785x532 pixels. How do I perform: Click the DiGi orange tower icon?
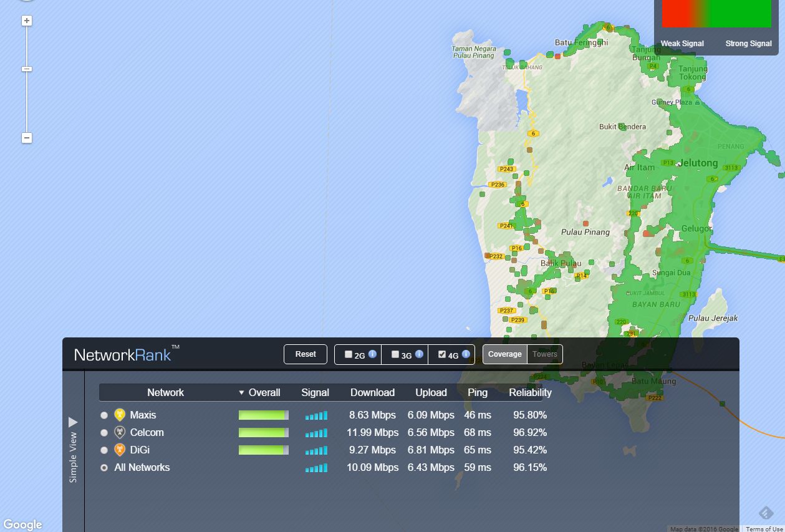pyautogui.click(x=120, y=450)
